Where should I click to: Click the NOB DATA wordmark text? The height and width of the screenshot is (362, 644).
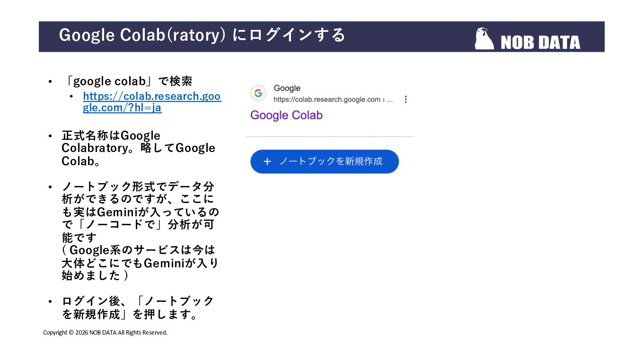540,42
